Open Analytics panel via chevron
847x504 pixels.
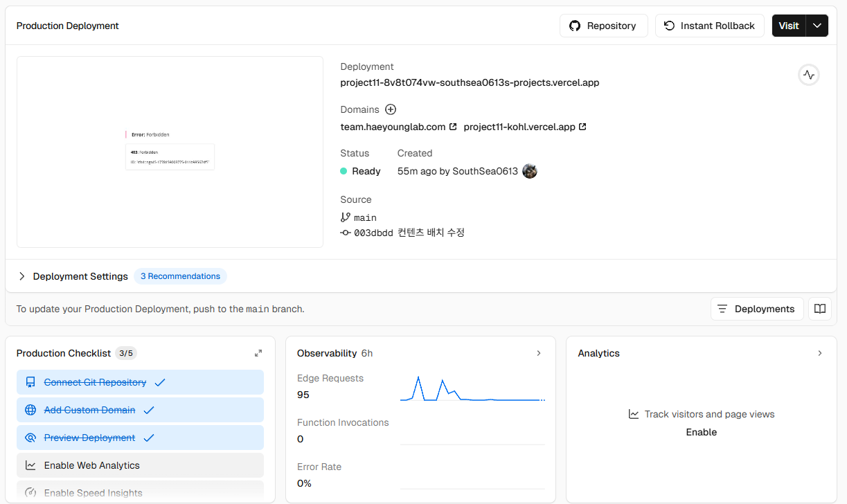click(820, 353)
